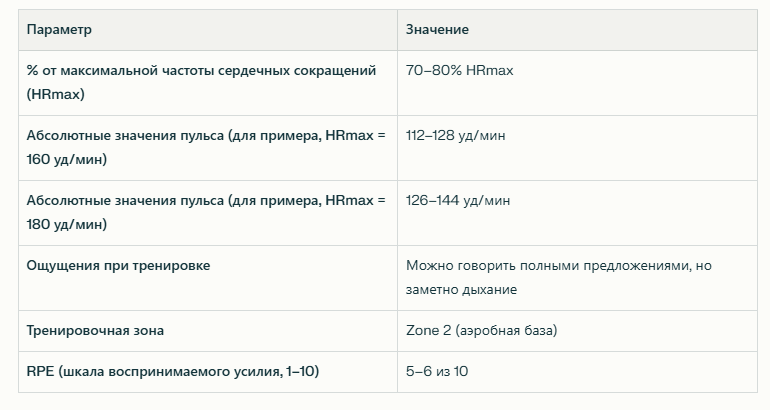Select the "% от максимальной частоты" parameter cell
The height and width of the screenshot is (410, 770).
click(x=201, y=72)
